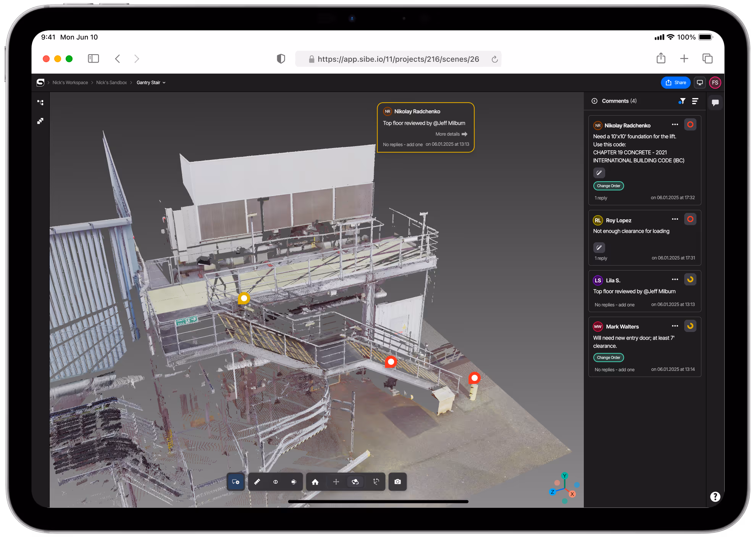The height and width of the screenshot is (538, 756).
Task: Reload the page with the refresh icon
Action: [x=495, y=59]
